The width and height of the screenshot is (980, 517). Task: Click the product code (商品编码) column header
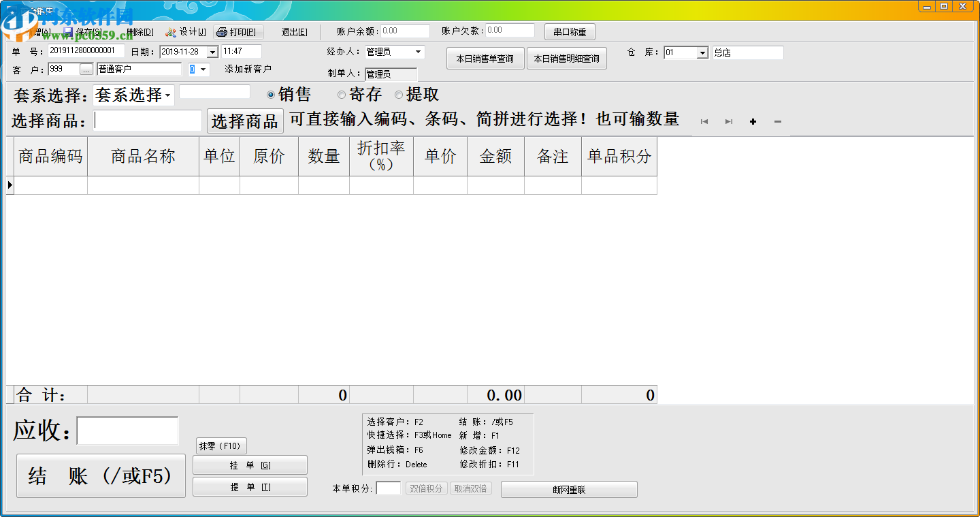(x=51, y=157)
